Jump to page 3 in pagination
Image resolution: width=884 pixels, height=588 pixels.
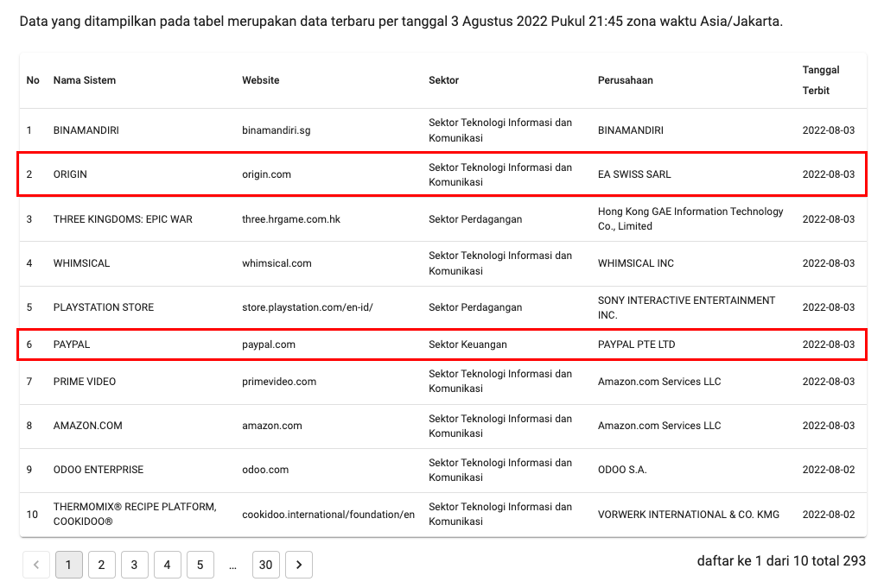[x=134, y=565]
